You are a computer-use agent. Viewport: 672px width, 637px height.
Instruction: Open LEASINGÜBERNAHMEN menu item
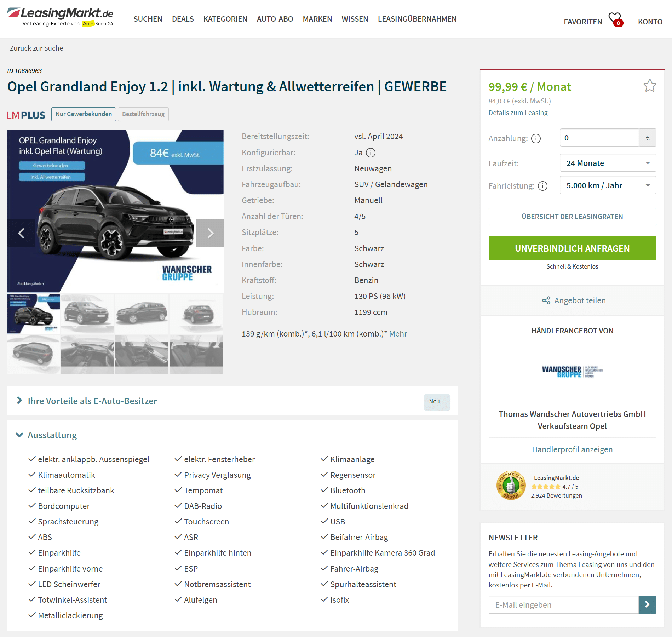tap(417, 19)
